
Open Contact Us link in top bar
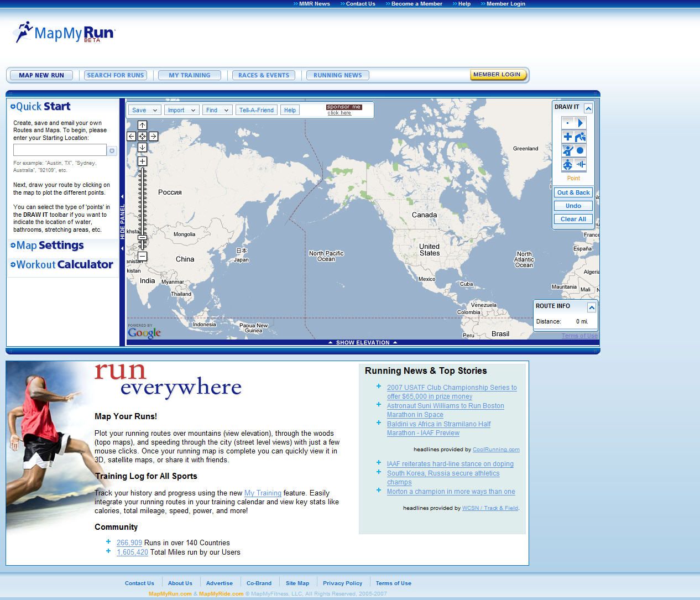click(x=361, y=4)
